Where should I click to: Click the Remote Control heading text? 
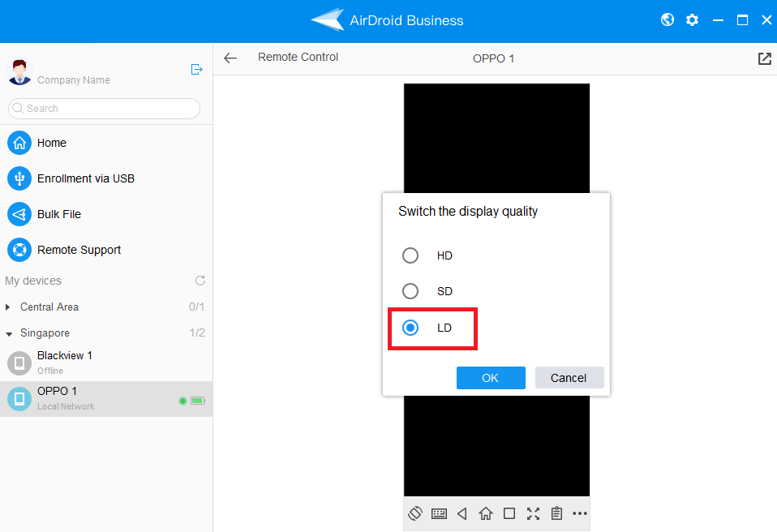pos(298,57)
